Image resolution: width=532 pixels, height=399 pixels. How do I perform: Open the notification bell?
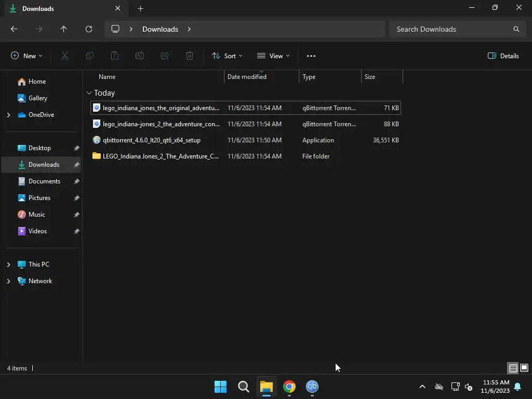click(x=518, y=387)
